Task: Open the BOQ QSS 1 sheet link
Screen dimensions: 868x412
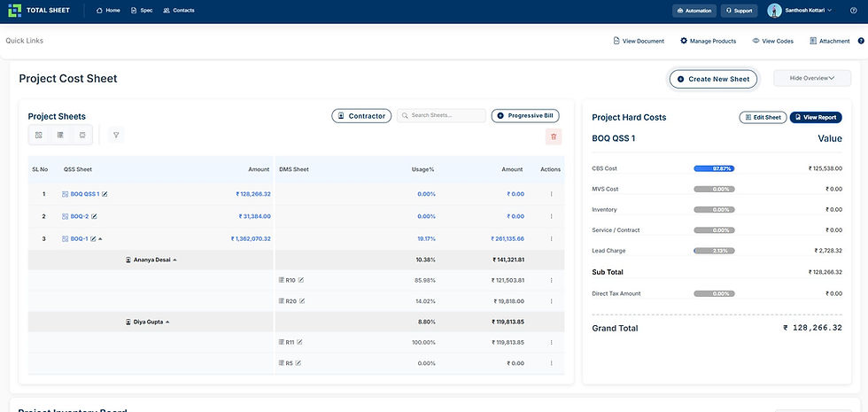Action: [85, 194]
